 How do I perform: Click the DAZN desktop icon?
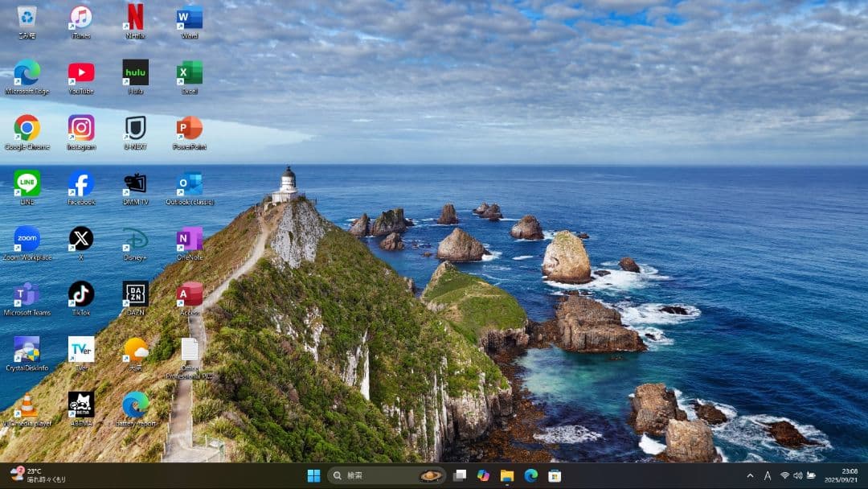(x=135, y=295)
